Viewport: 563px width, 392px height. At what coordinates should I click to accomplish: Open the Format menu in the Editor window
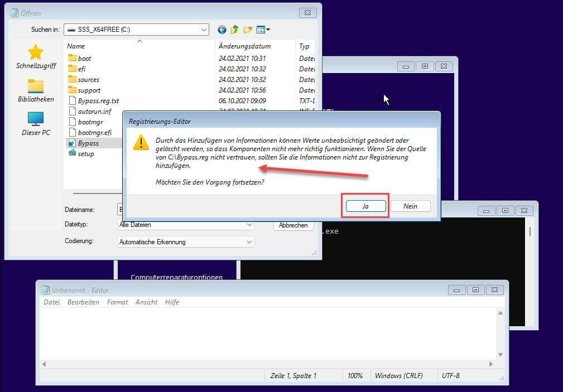[x=117, y=302]
